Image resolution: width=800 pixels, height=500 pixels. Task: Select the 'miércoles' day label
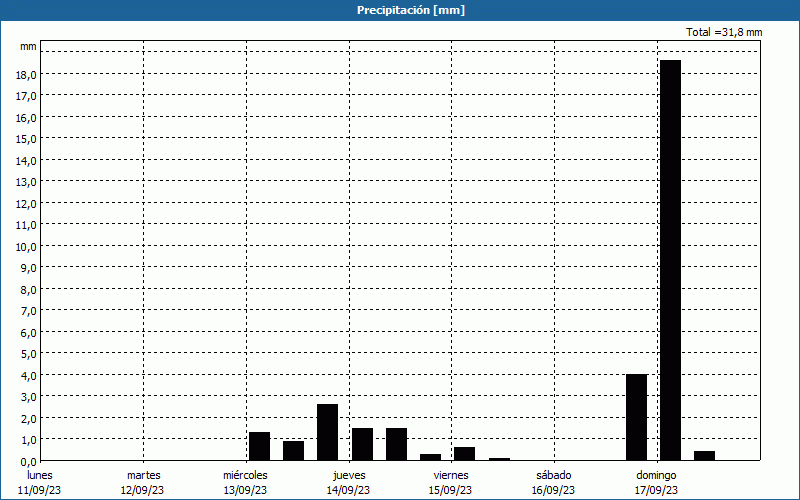[x=245, y=475]
